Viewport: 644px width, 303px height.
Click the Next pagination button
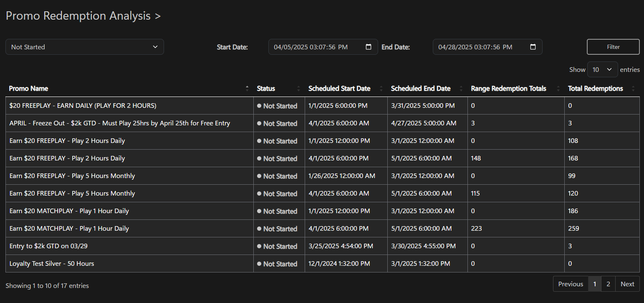pyautogui.click(x=627, y=284)
